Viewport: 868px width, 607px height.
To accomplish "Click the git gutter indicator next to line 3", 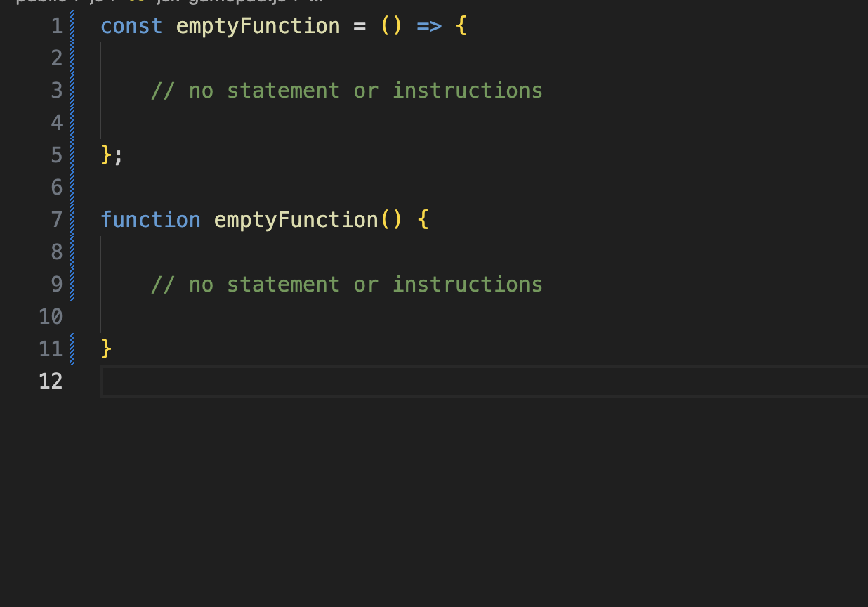I will click(x=72, y=90).
